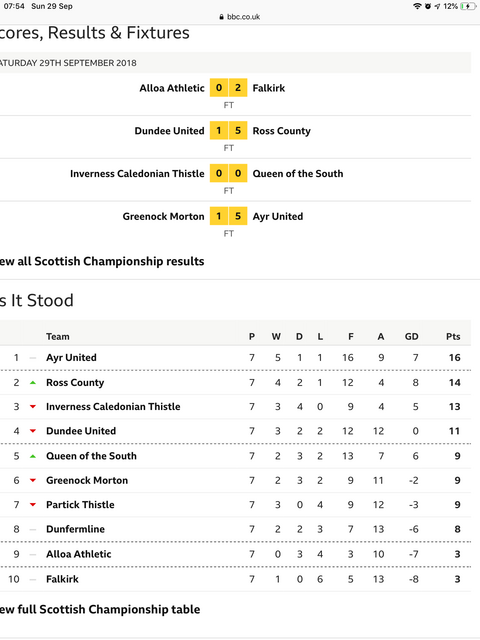480x640 pixels.
Task: Open the Greenock Morton 1-5 Ayr United score
Action: (229, 216)
